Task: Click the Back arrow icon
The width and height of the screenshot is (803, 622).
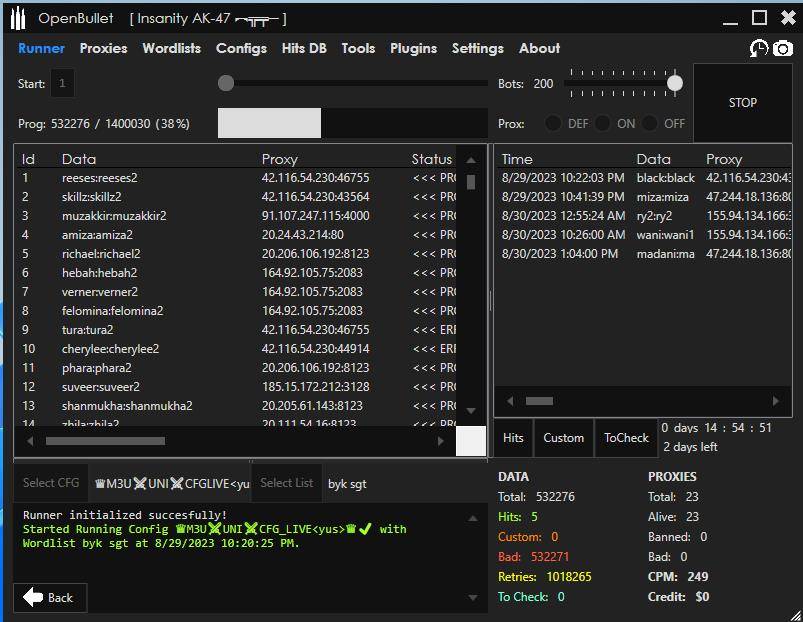Action: coord(33,597)
